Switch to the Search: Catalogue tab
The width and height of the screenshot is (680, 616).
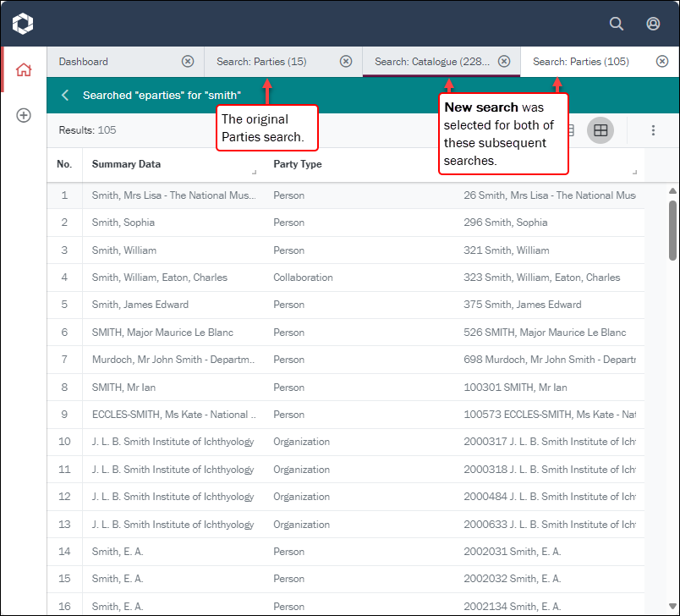[431, 62]
